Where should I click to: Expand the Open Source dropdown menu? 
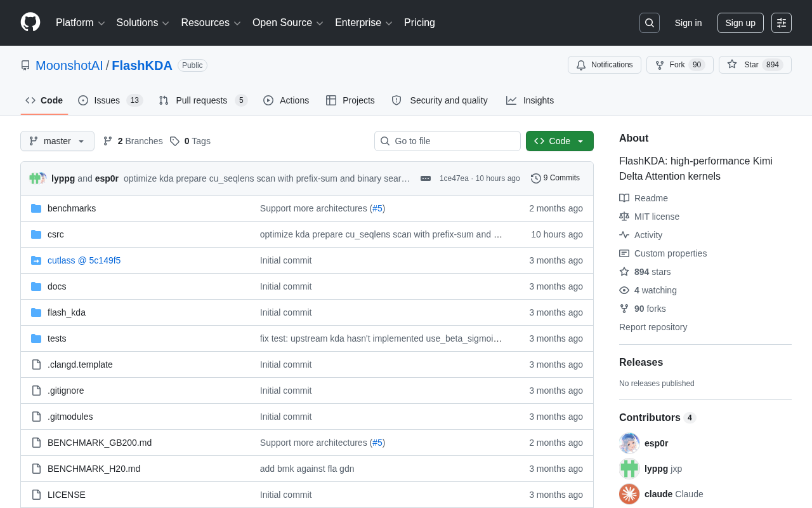point(288,23)
